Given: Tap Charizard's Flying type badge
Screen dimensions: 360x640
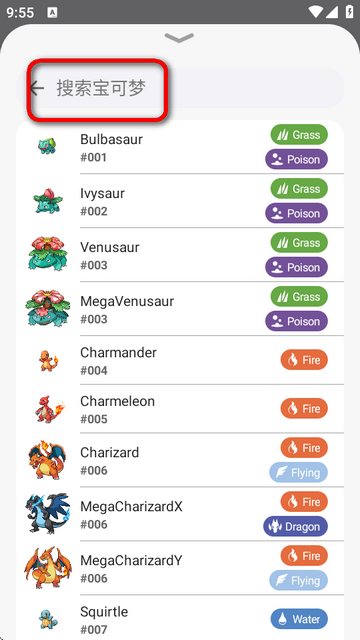Looking at the screenshot, I should pyautogui.click(x=298, y=473).
